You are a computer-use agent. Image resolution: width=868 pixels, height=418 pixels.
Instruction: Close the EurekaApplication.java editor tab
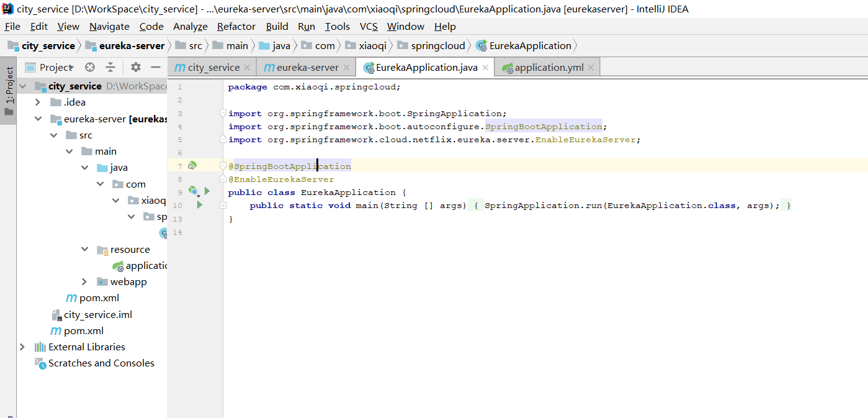(485, 68)
